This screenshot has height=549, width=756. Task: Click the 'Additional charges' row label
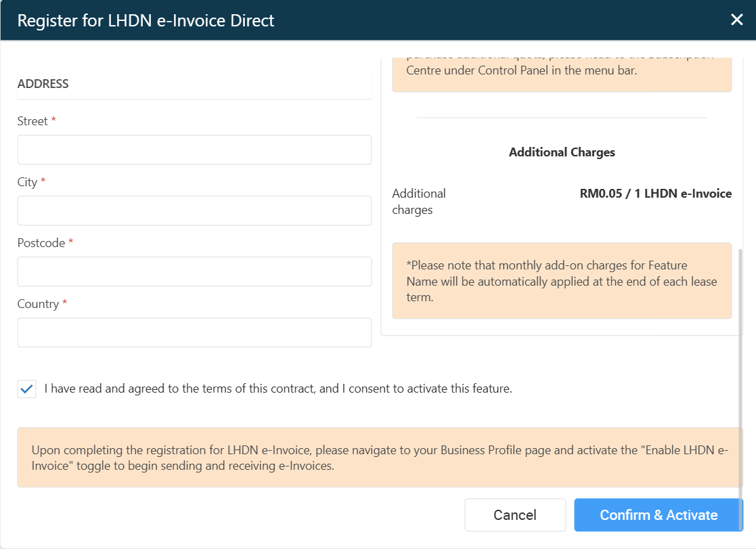click(419, 202)
